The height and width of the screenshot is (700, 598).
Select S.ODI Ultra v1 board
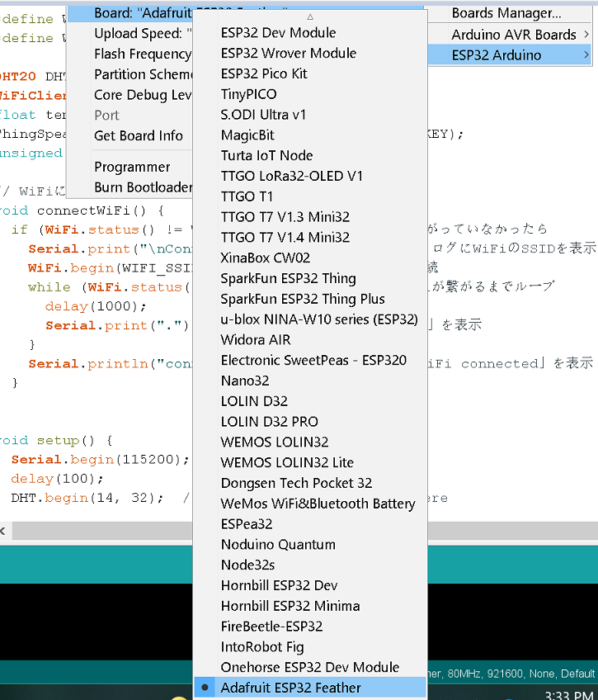point(310,115)
